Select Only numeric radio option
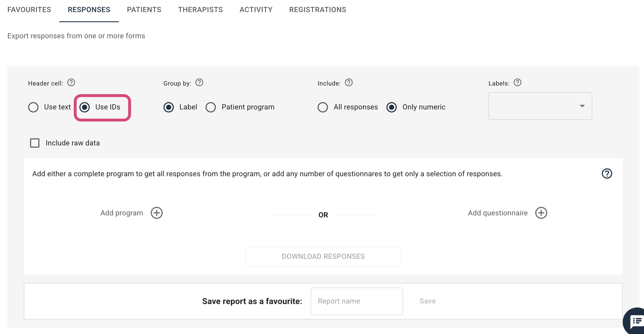 coord(391,107)
